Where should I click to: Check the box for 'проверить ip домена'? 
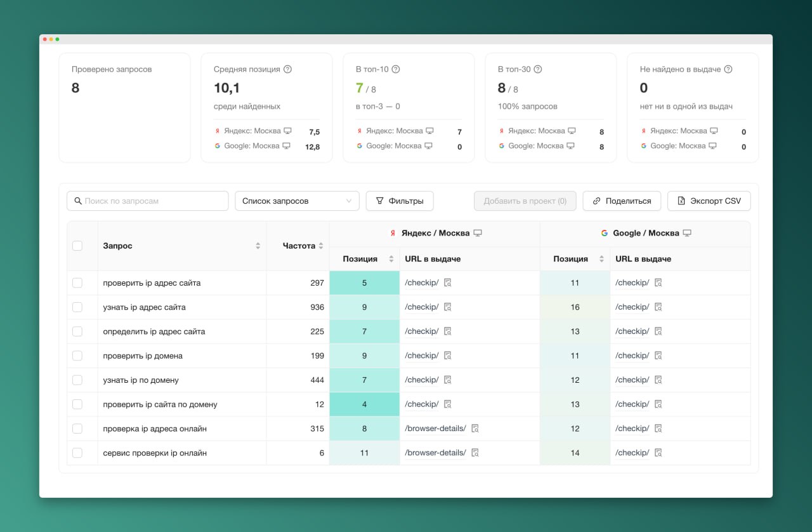[77, 356]
